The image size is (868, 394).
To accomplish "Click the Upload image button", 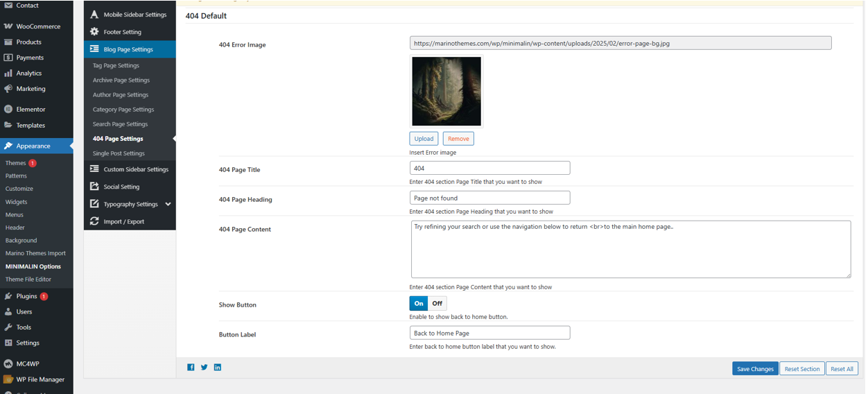I will coord(424,139).
